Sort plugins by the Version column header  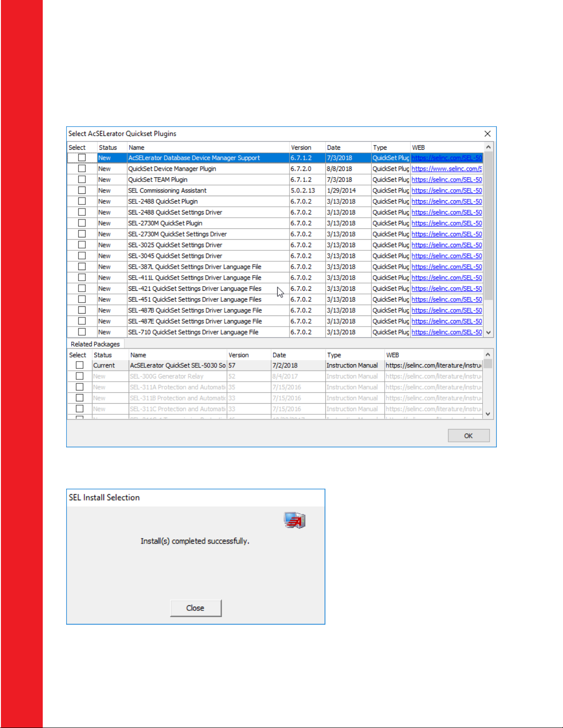[307, 147]
